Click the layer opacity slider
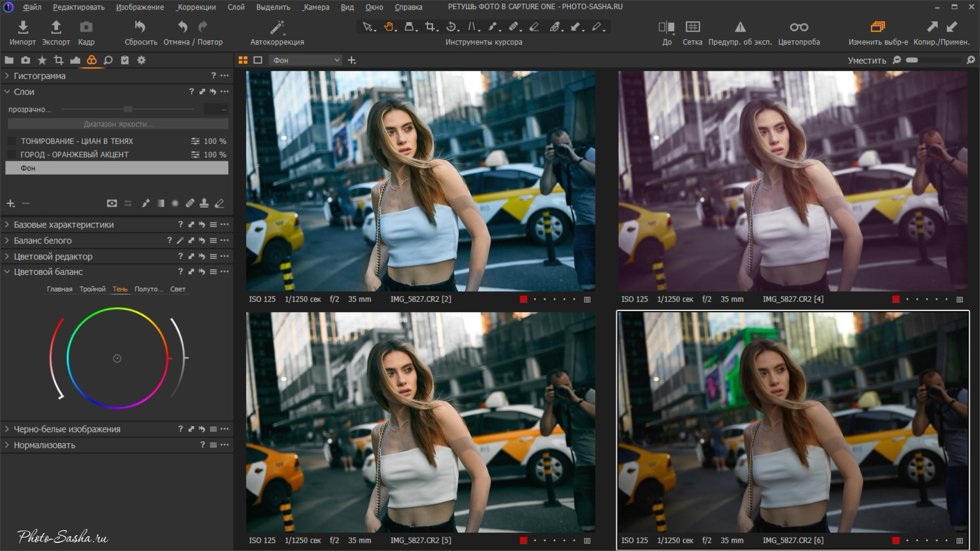Screen dimensions: 980x551 128,109
